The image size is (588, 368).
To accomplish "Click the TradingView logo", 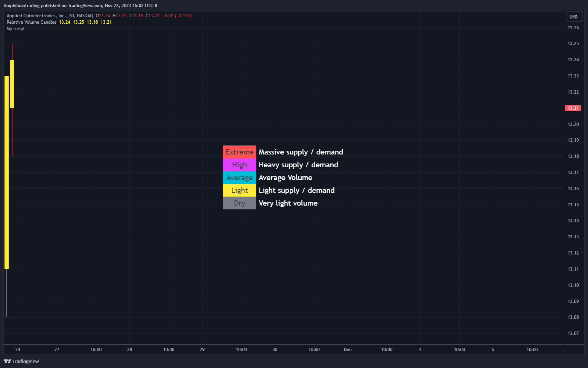I will coord(21,361).
